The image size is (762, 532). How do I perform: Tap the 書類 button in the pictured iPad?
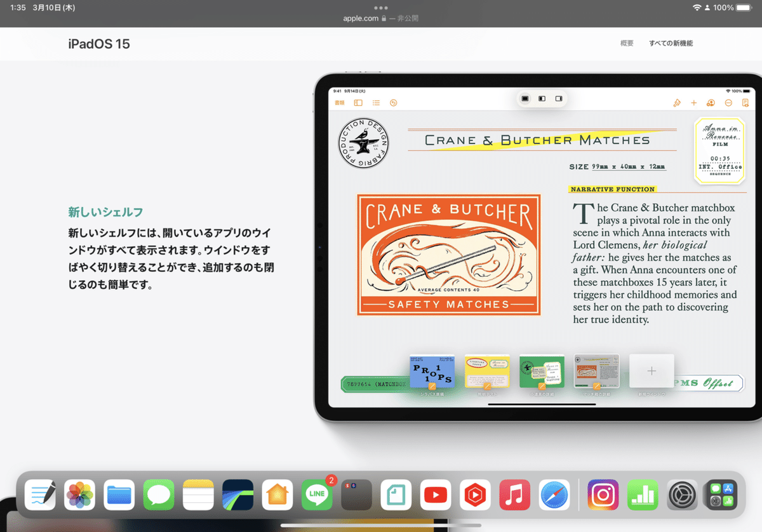click(340, 103)
